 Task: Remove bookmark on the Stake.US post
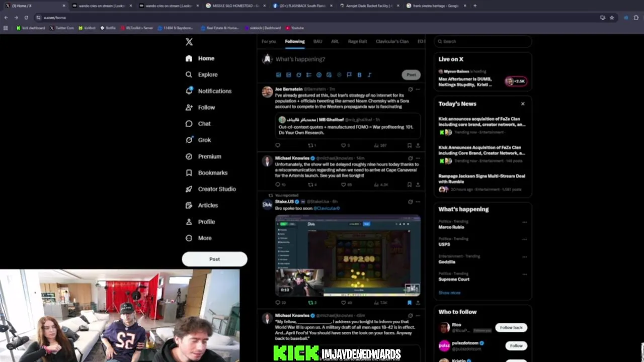(410, 303)
